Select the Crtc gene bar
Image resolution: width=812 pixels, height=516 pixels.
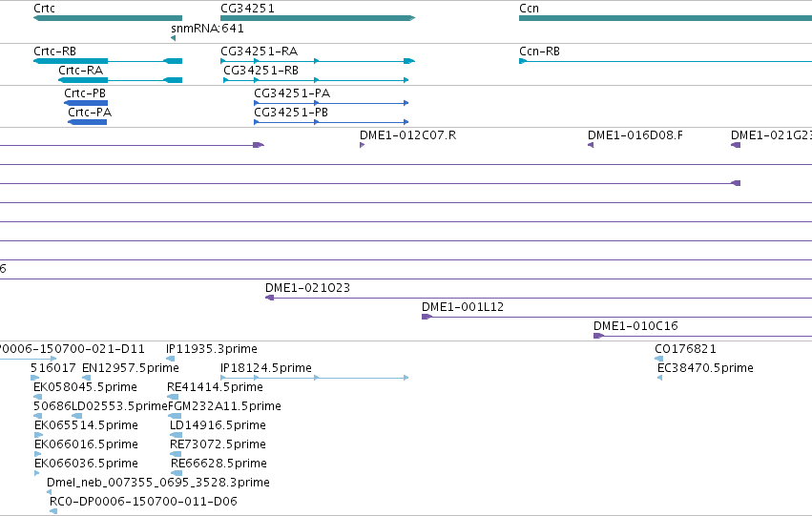click(x=108, y=18)
